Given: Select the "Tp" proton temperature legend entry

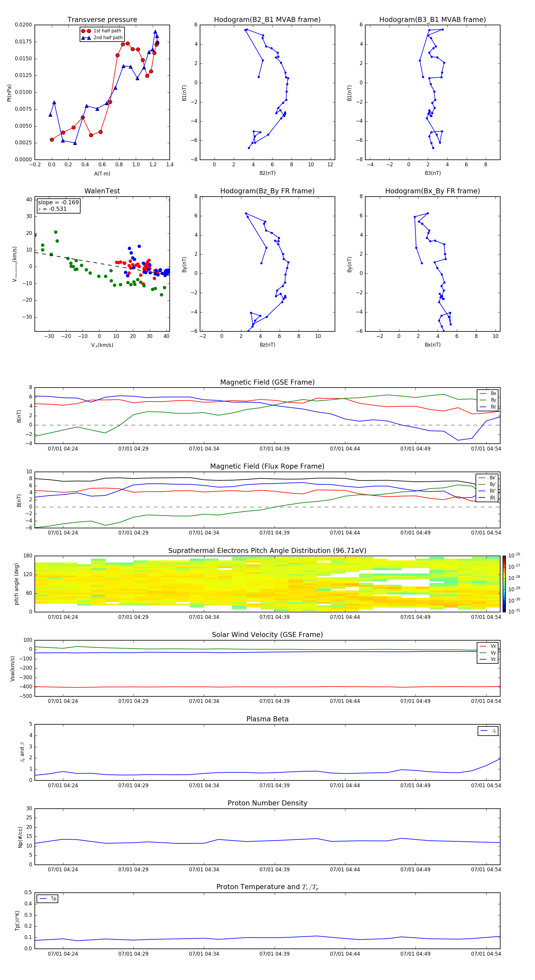Looking at the screenshot, I should coord(48,899).
